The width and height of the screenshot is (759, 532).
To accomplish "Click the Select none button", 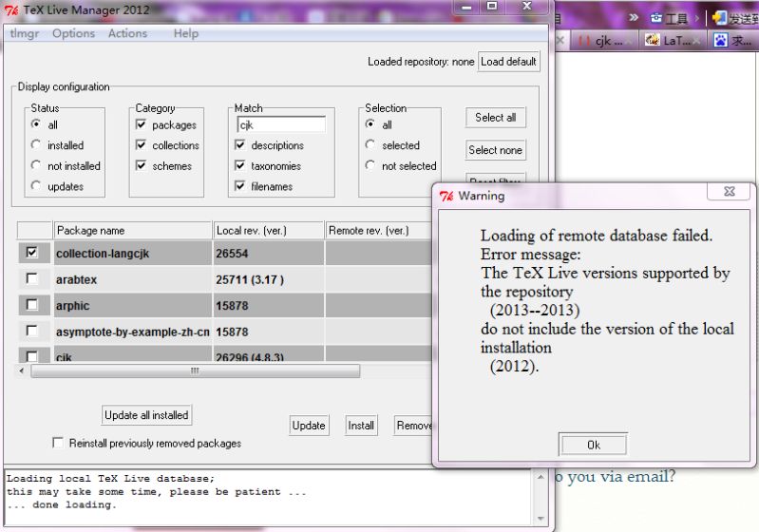I will [495, 150].
